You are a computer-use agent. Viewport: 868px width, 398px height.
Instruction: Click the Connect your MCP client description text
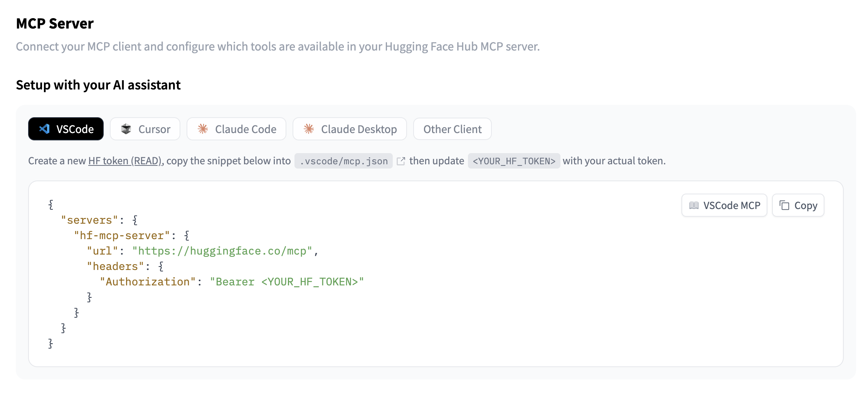(278, 47)
